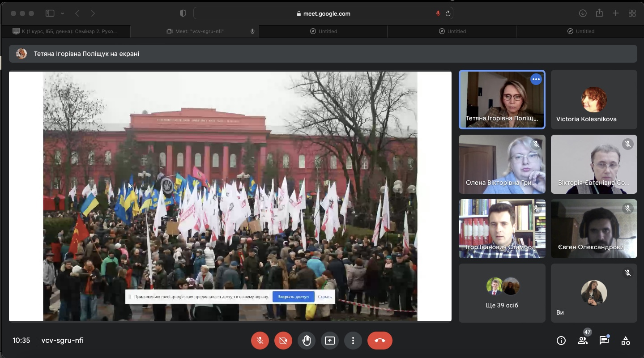Screen dimensions: 644x358
Task: Open Safari share icon
Action: pyautogui.click(x=599, y=13)
